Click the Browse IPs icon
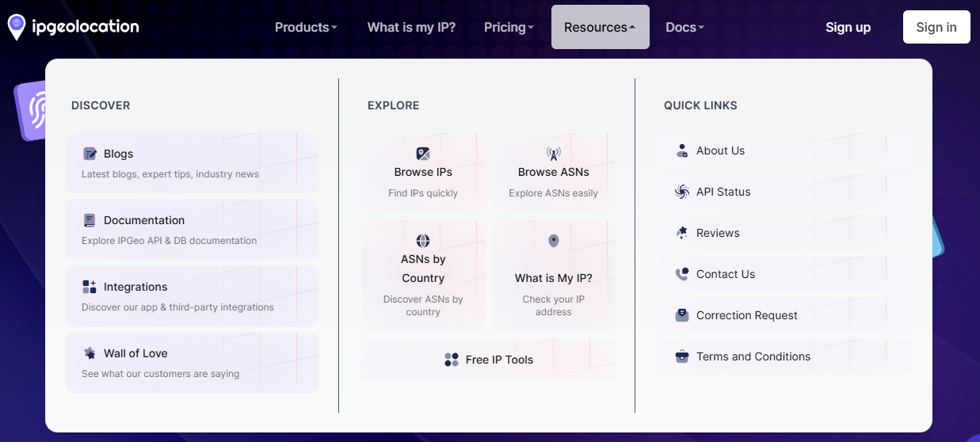The image size is (980, 442). click(x=423, y=154)
